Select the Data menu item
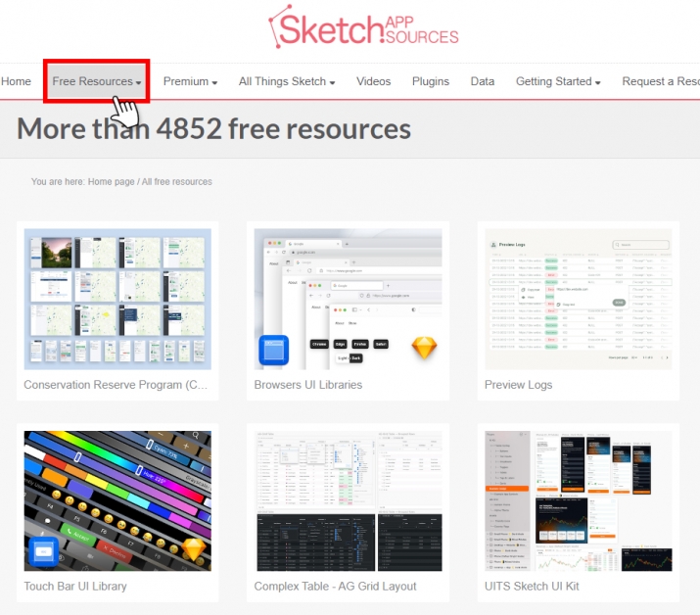The image size is (700, 615). point(482,81)
